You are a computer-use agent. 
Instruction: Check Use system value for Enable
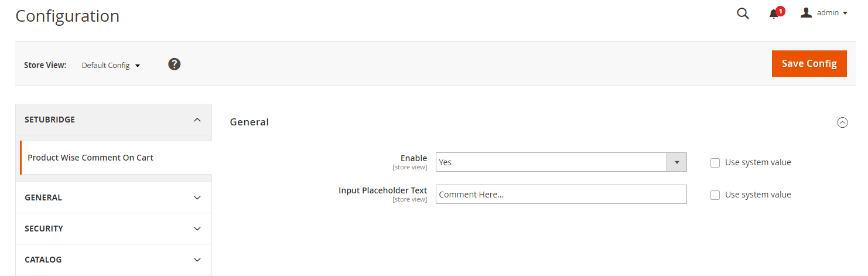715,163
